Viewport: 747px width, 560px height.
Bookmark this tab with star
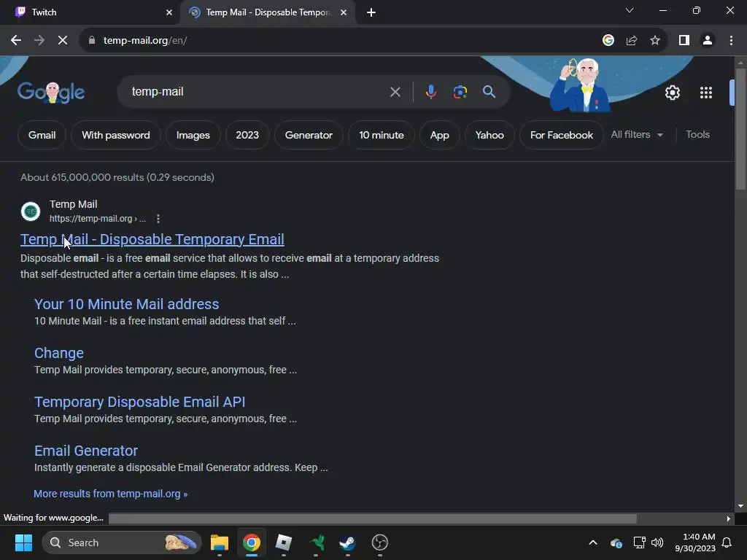(655, 41)
